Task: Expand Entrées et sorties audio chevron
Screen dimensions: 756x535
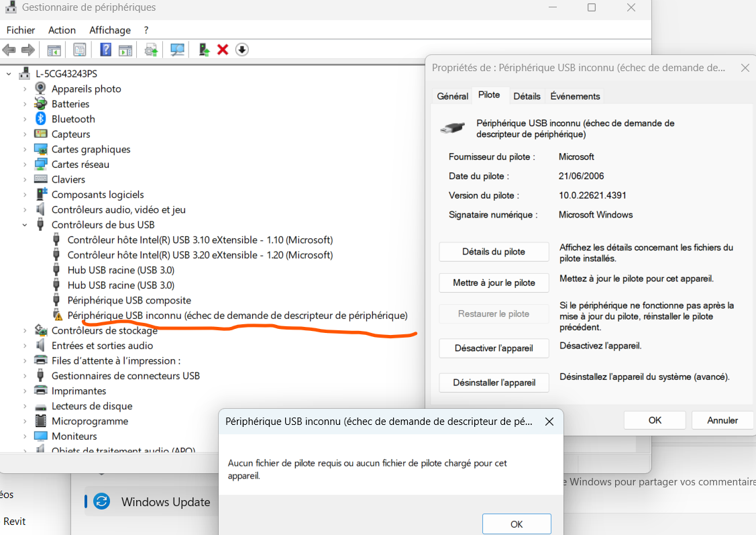Action: coord(25,346)
